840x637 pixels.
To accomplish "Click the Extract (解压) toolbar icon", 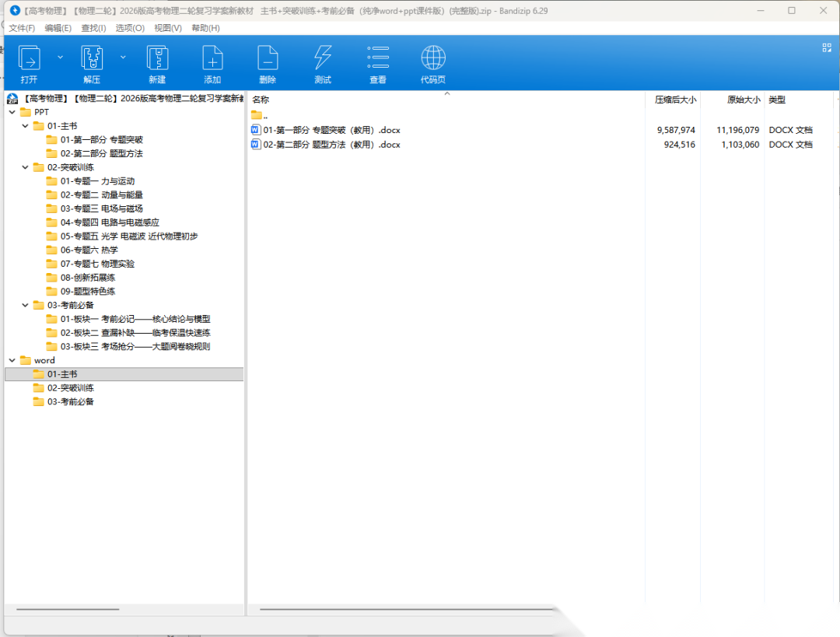I will coord(92,59).
